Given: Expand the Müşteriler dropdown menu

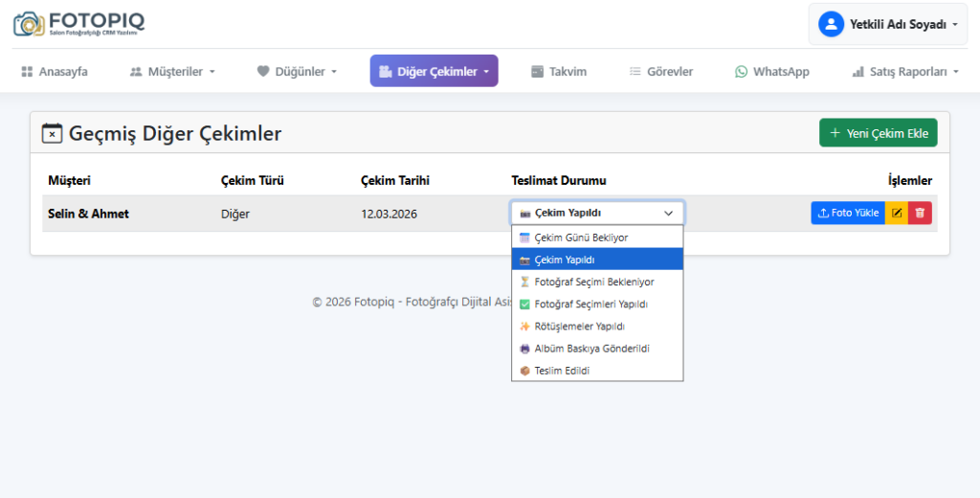Looking at the screenshot, I should coord(172,72).
